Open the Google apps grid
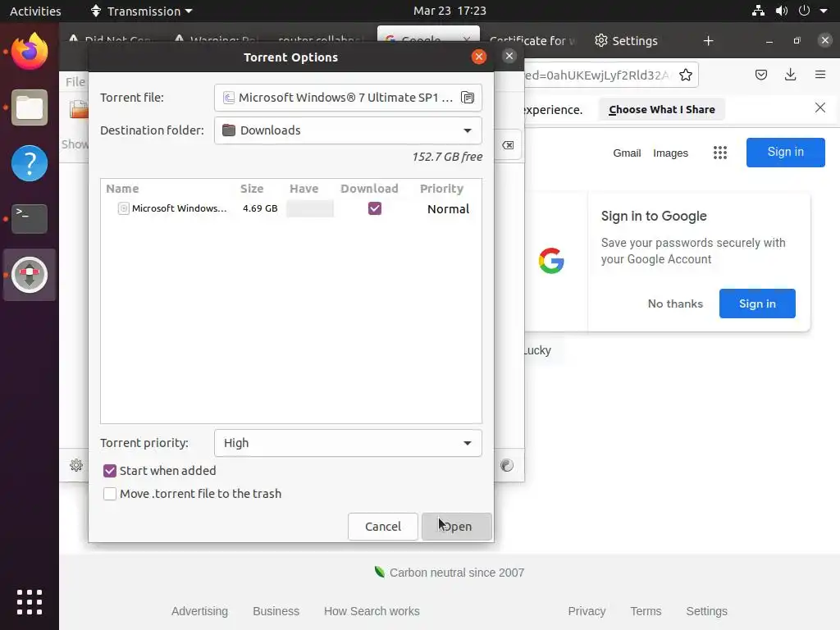 coord(720,153)
